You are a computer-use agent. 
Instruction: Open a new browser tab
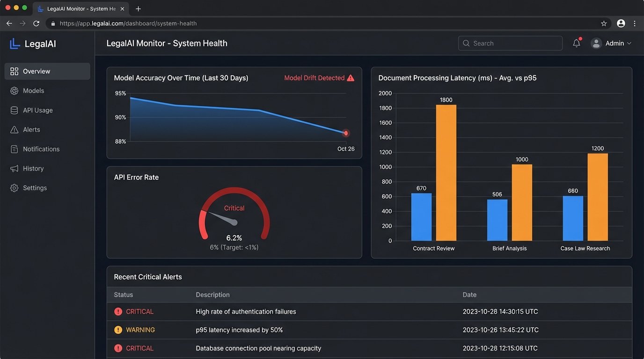138,9
